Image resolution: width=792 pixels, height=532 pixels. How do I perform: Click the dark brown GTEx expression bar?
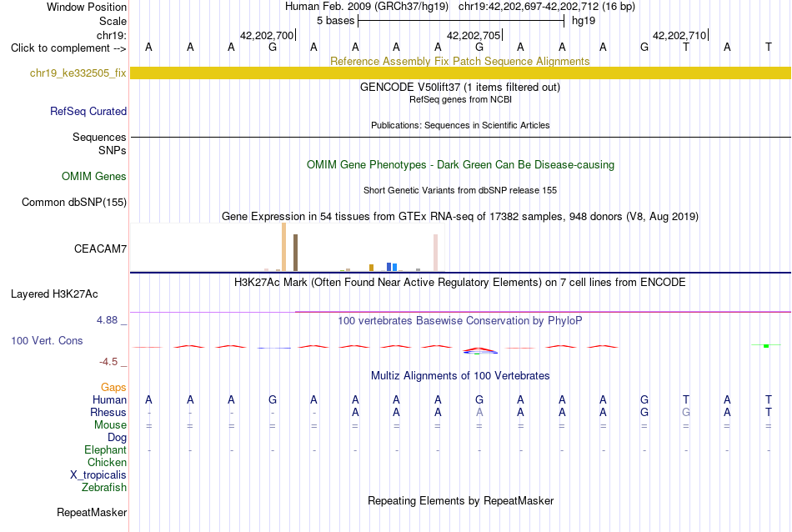pos(295,253)
